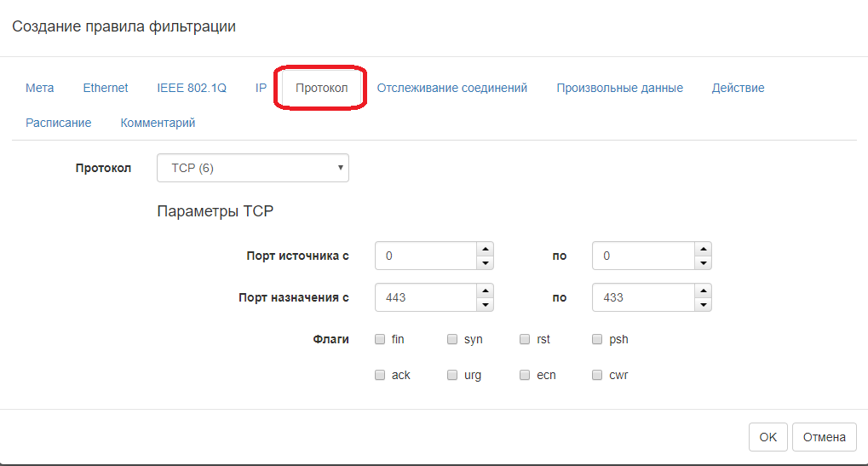
Task: Click the OK button
Action: coord(767,437)
